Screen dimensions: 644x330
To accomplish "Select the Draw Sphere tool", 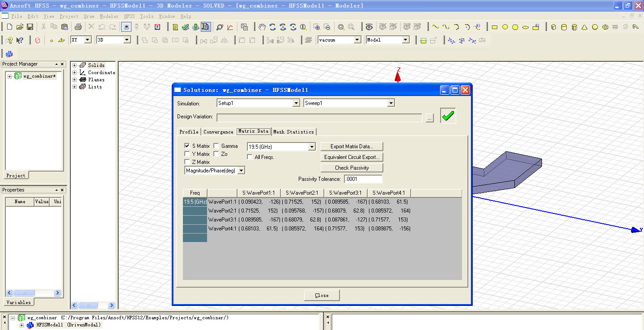I will tap(595, 27).
